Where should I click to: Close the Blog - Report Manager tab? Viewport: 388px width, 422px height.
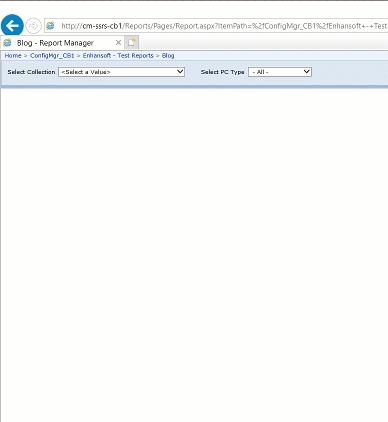tap(118, 43)
